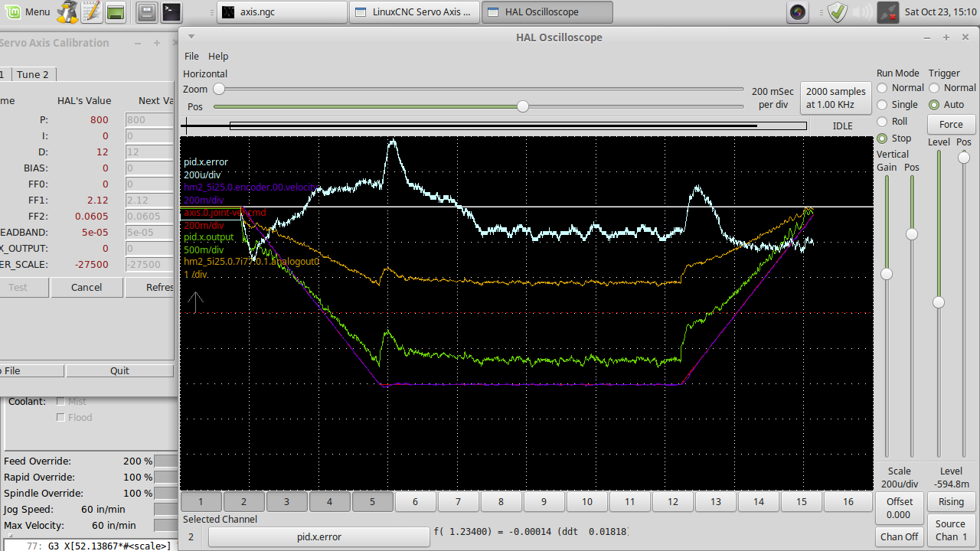
Task: Click the f(1.23400) cursor value readout
Action: pos(531,531)
